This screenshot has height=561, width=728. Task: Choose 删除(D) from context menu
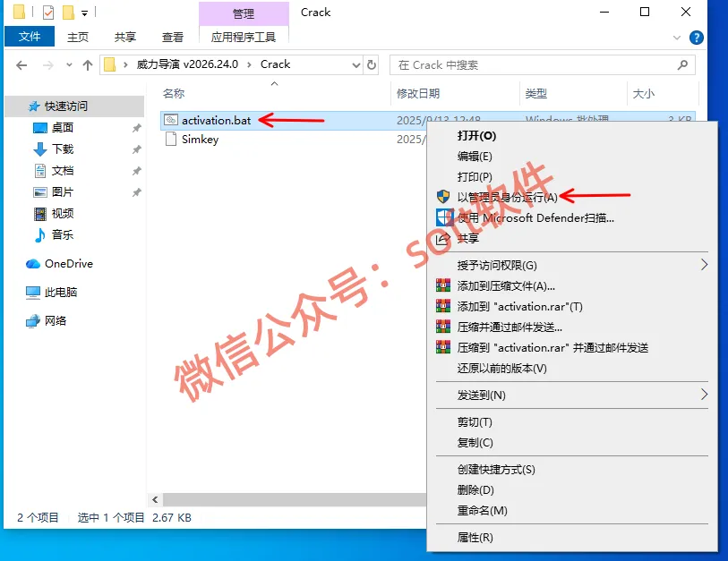click(572, 490)
